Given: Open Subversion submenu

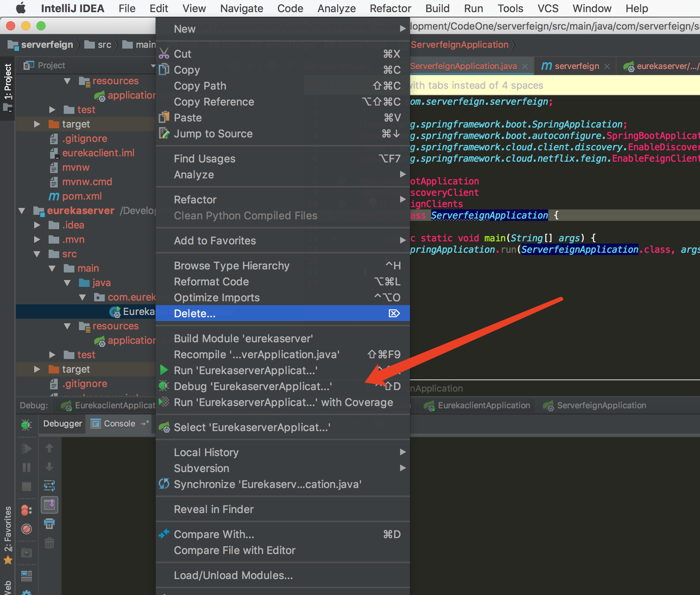Looking at the screenshot, I should coord(283,468).
